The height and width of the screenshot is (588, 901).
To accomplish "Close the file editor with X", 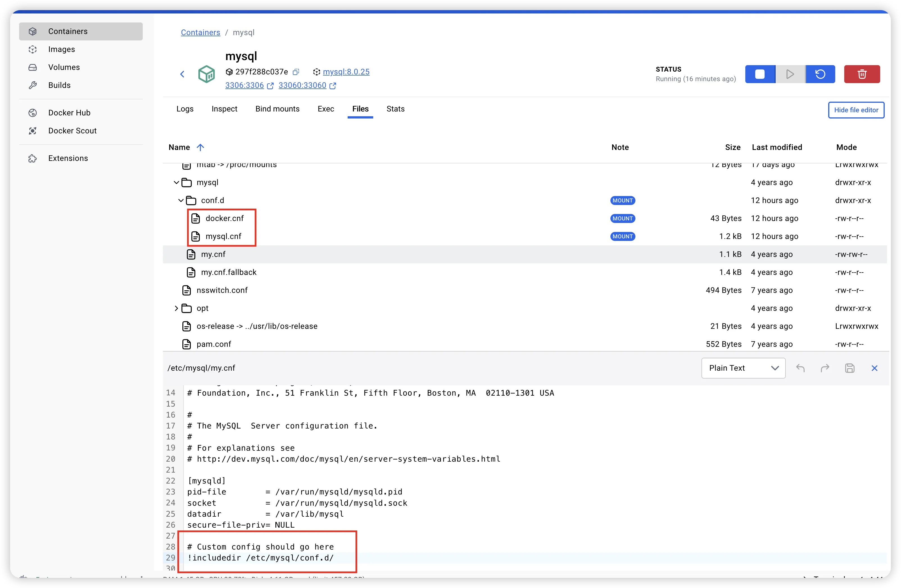I will 874,368.
